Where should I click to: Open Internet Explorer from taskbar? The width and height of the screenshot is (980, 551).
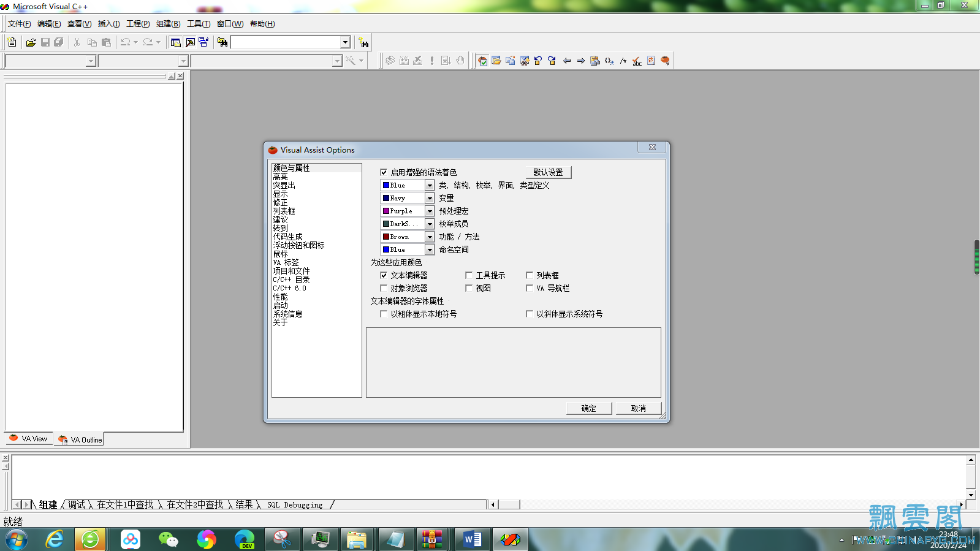[x=55, y=539]
